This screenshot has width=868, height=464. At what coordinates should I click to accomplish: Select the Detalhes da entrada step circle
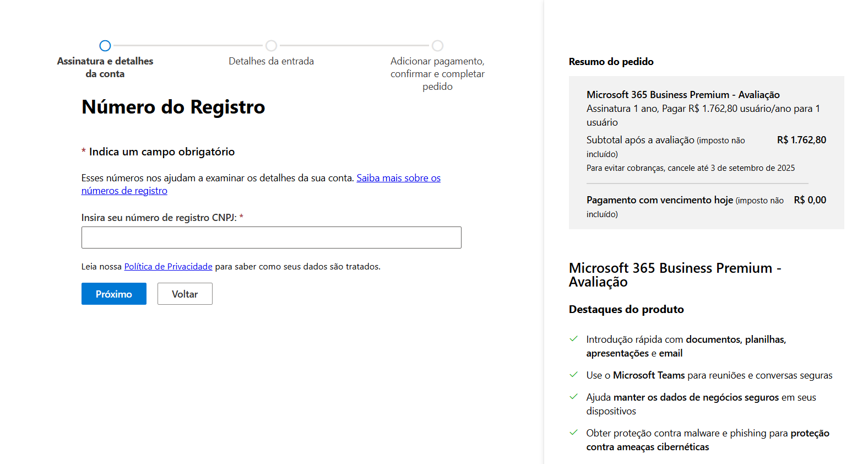tap(271, 46)
